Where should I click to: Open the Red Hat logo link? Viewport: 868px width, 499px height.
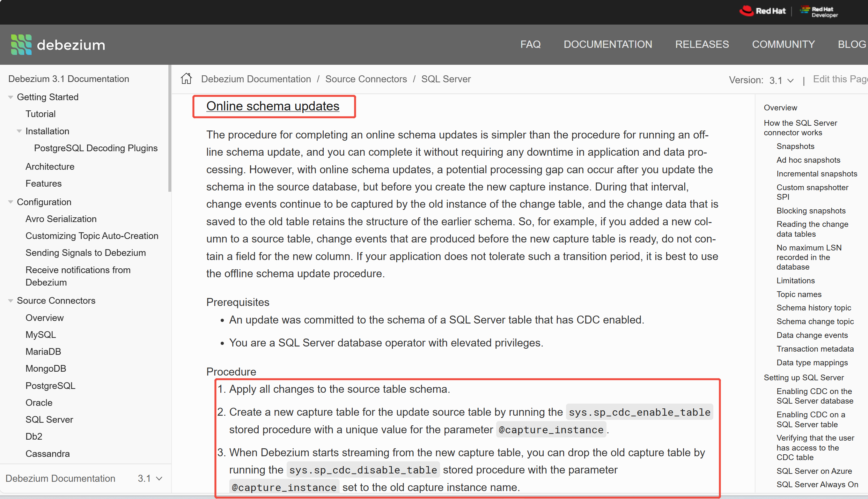point(762,11)
